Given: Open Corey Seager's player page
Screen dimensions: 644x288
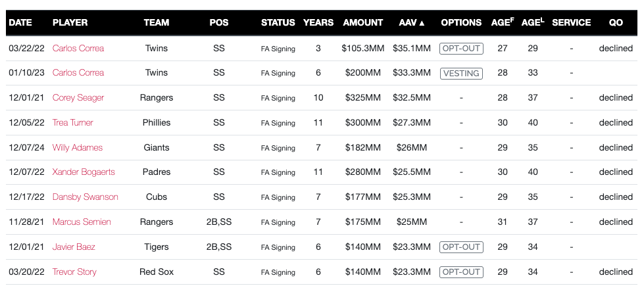Looking at the screenshot, I should (78, 98).
